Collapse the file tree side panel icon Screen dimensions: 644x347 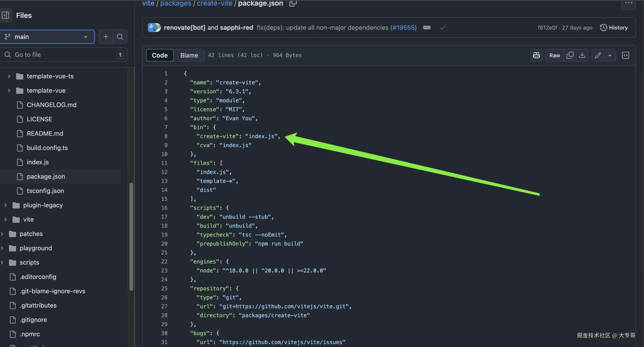point(6,15)
